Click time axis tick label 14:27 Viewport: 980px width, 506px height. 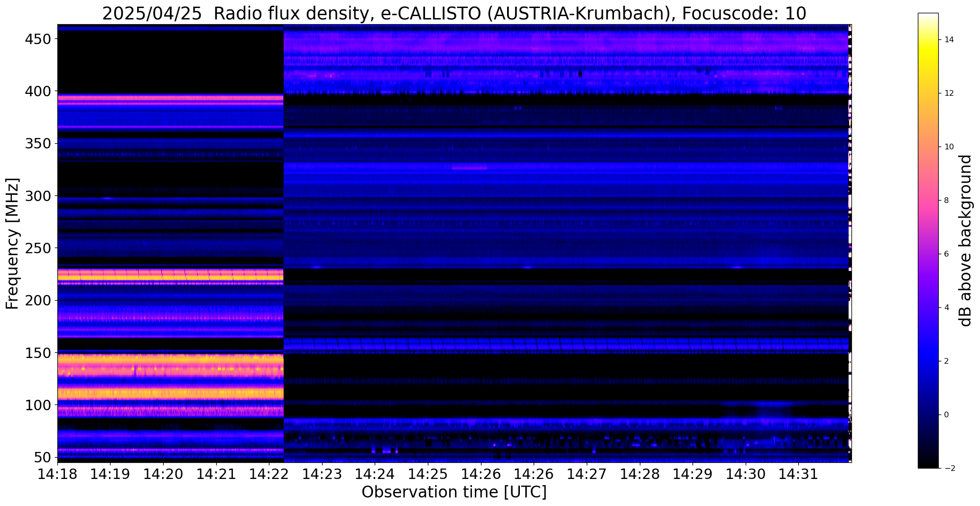587,474
